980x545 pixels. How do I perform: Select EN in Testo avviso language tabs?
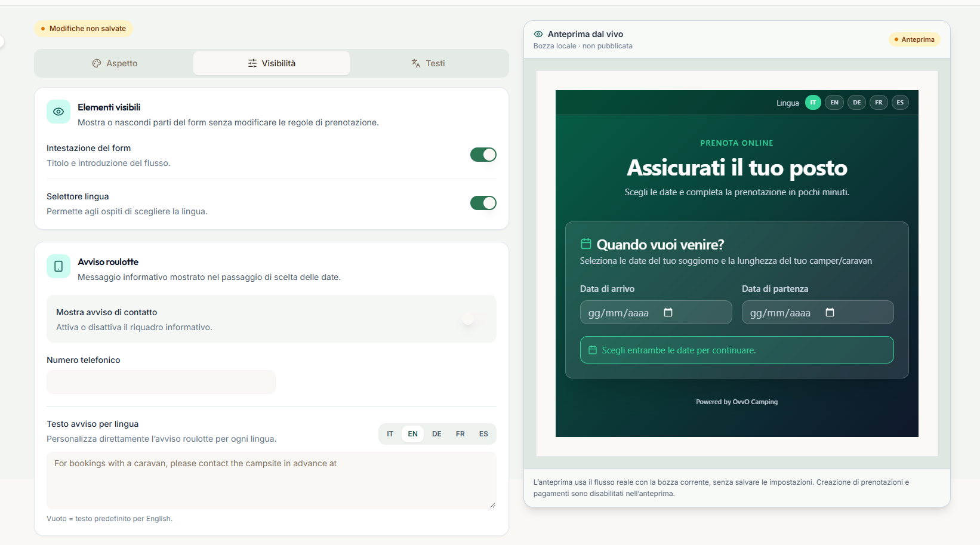click(413, 434)
